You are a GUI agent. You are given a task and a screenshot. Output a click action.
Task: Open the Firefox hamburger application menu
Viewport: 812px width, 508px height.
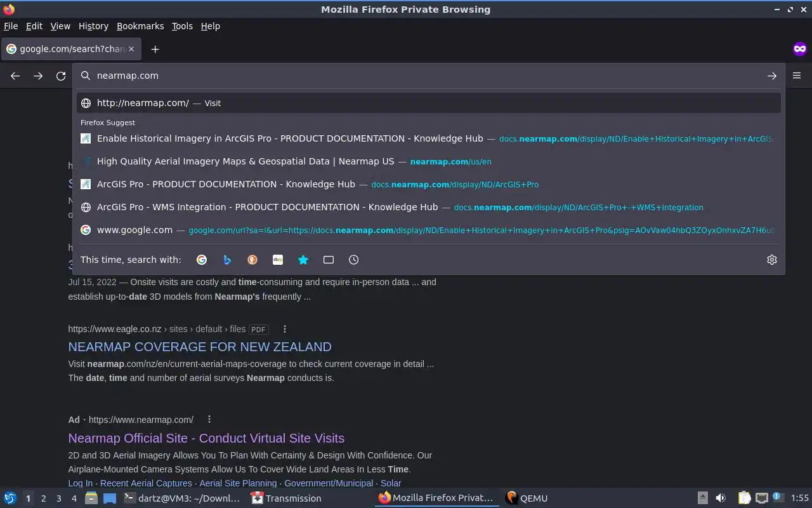point(797,76)
